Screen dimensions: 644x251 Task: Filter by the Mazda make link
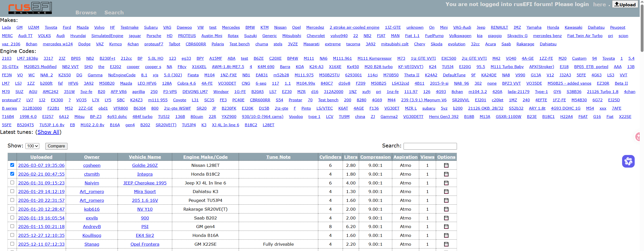(83, 27)
